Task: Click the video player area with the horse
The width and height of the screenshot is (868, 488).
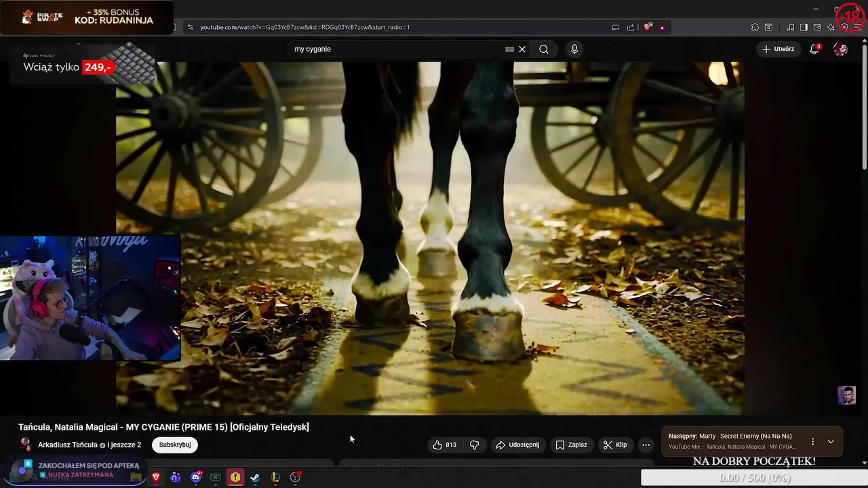Action: [430, 238]
